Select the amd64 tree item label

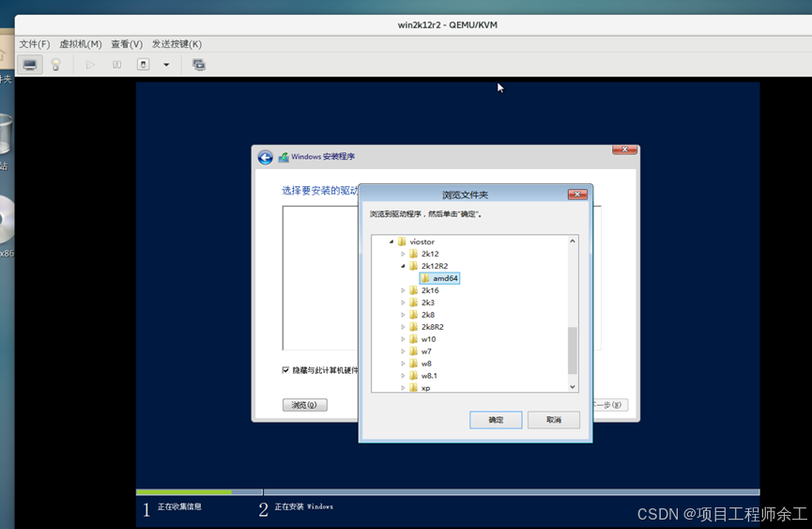click(445, 278)
